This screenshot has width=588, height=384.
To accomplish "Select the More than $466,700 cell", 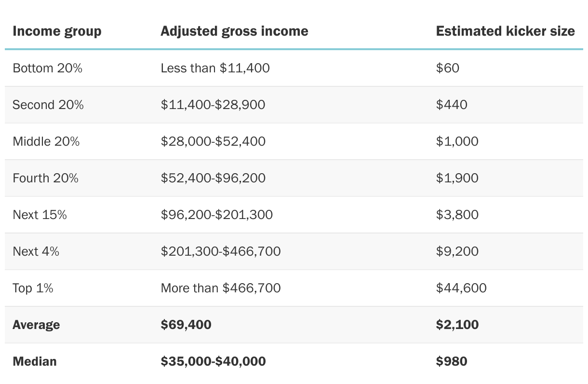I will tap(220, 288).
